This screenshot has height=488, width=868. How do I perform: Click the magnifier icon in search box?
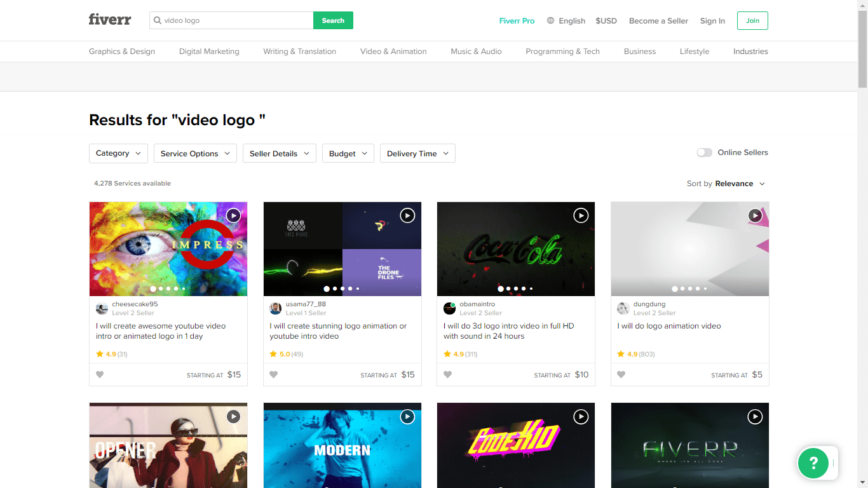[158, 20]
